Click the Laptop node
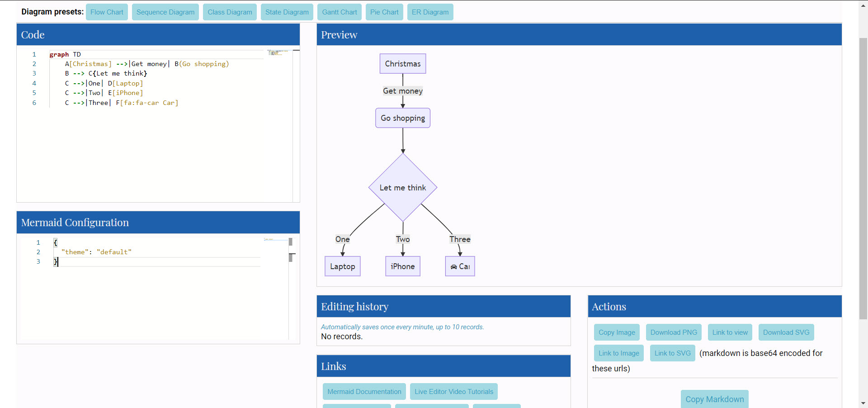Viewport: 868px width, 408px height. point(343,266)
